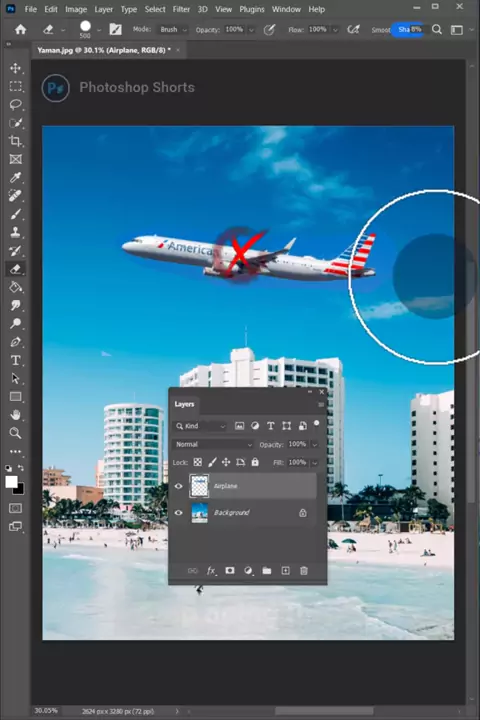Select the Eraser tool in toolbox
Viewport: 480px width, 720px height.
click(x=16, y=269)
